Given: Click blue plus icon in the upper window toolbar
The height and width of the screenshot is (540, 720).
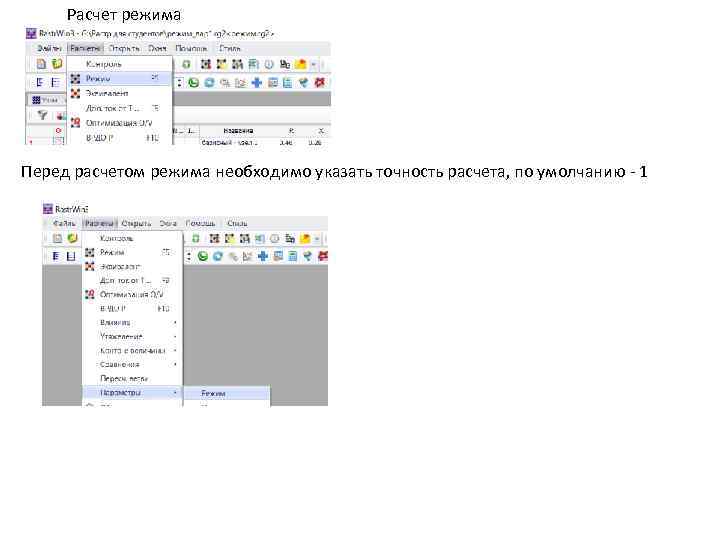Looking at the screenshot, I should pos(257,83).
